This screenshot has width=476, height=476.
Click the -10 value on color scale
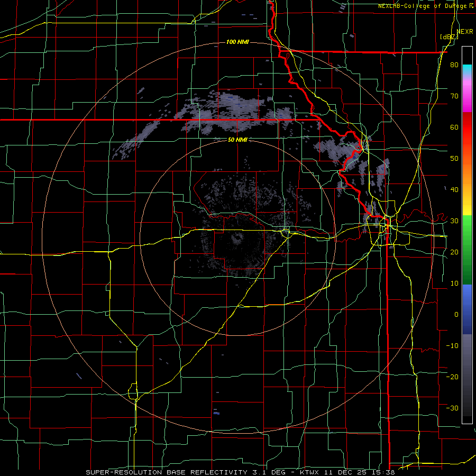[452, 345]
